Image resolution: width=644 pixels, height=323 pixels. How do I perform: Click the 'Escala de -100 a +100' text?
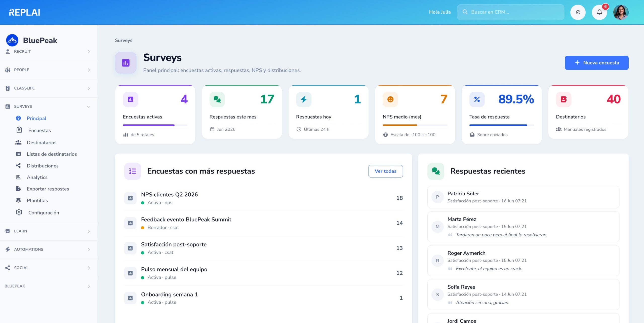point(413,135)
